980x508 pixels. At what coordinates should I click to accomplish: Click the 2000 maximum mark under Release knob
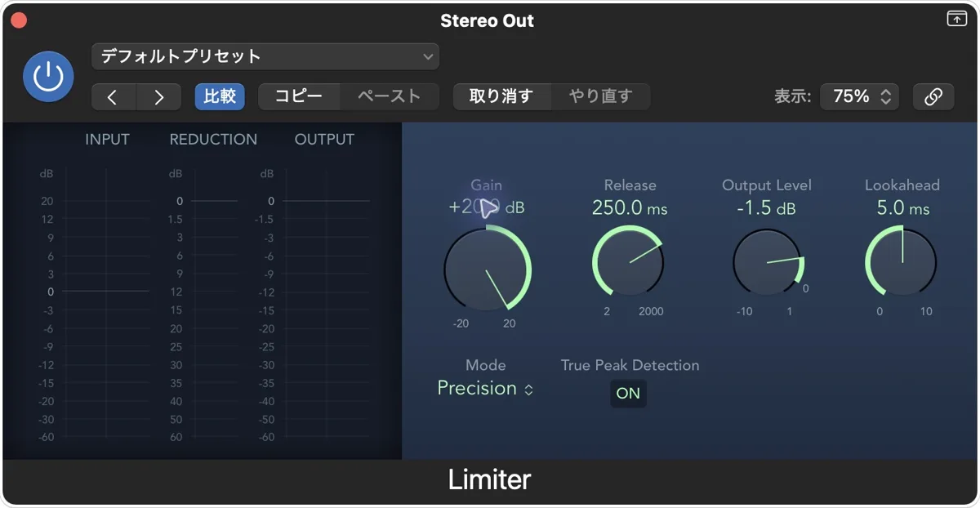coord(651,311)
